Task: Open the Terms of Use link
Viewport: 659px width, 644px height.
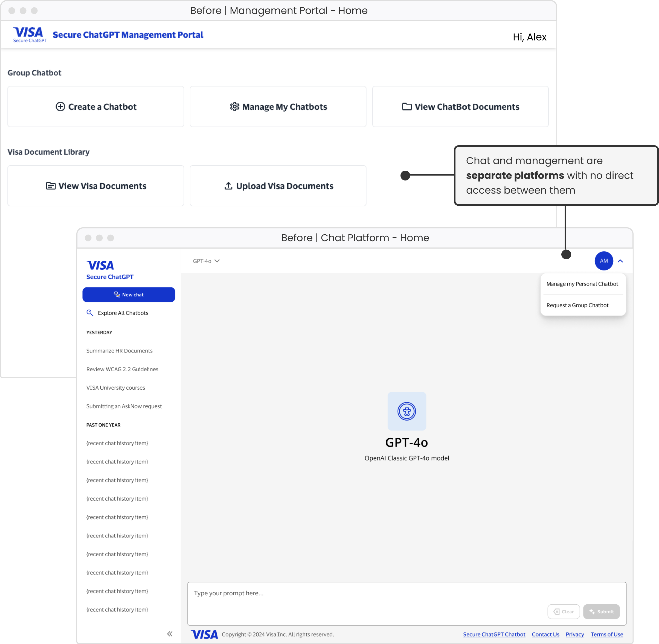Action: [x=606, y=634]
